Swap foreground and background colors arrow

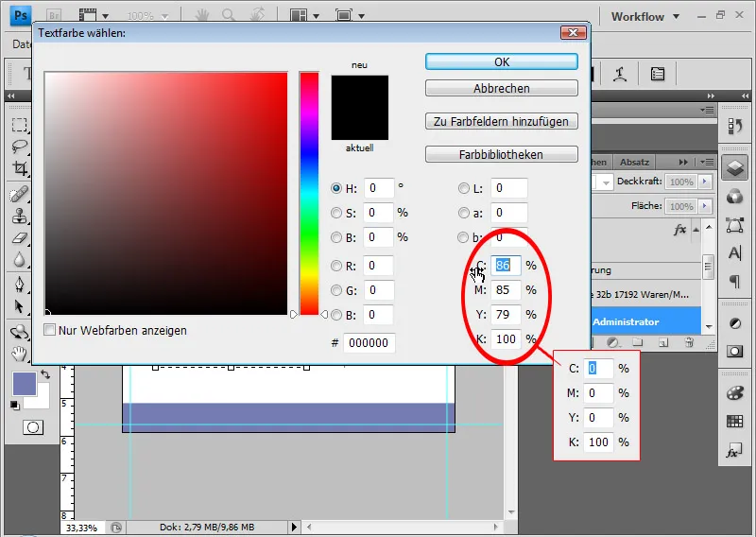(x=44, y=374)
